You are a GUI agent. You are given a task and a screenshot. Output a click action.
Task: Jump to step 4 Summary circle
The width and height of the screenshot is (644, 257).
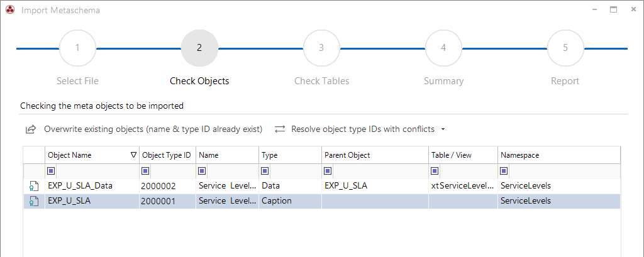click(x=443, y=48)
